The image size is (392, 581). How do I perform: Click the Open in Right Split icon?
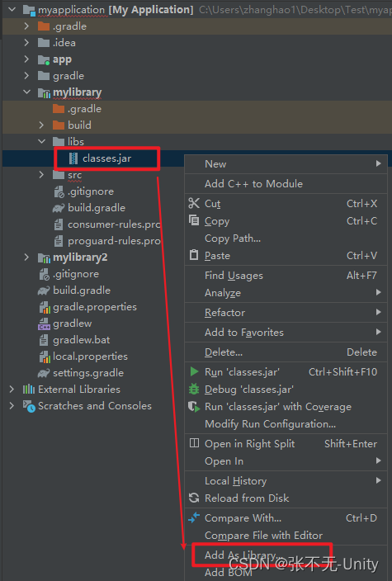[194, 443]
